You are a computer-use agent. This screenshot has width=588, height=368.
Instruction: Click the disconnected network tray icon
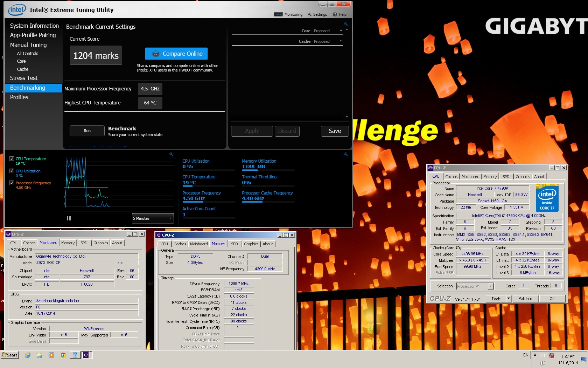pos(551,355)
